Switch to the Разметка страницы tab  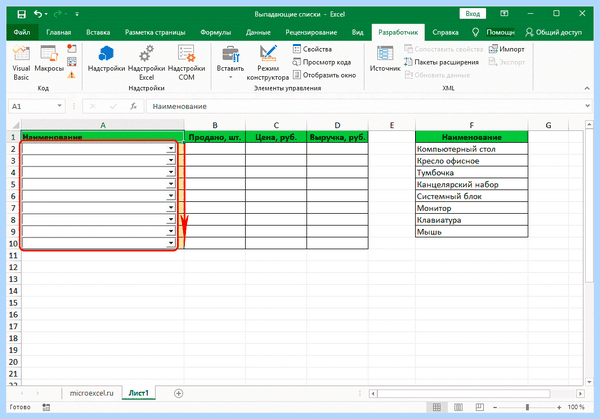click(155, 32)
